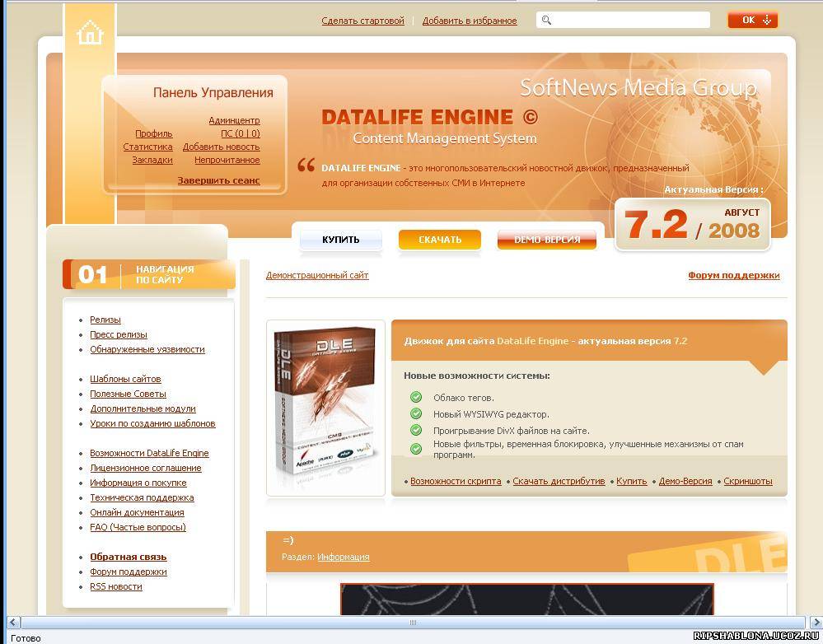Open the Информация section link

(x=344, y=557)
